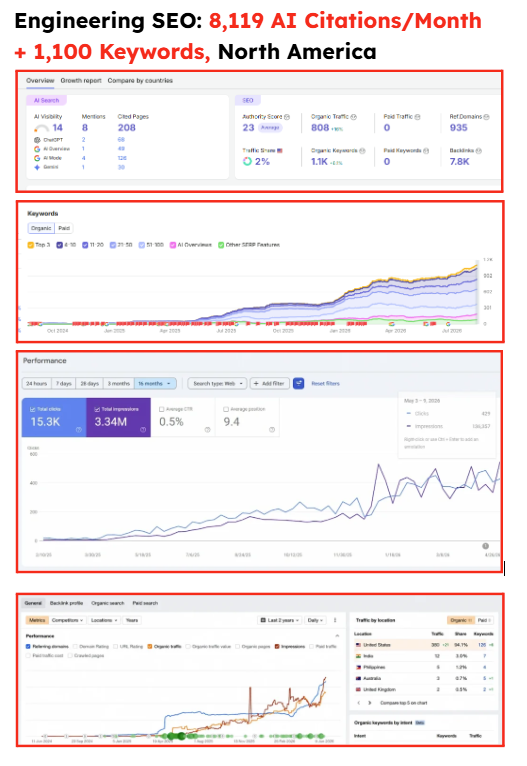
Task: Click the 51-100 legend color swatch
Action: [142, 245]
